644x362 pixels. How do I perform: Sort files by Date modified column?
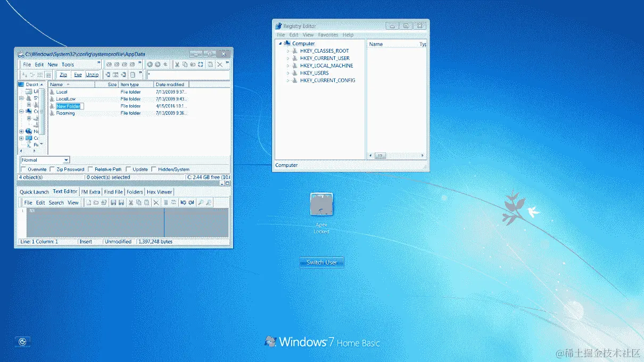click(171, 85)
